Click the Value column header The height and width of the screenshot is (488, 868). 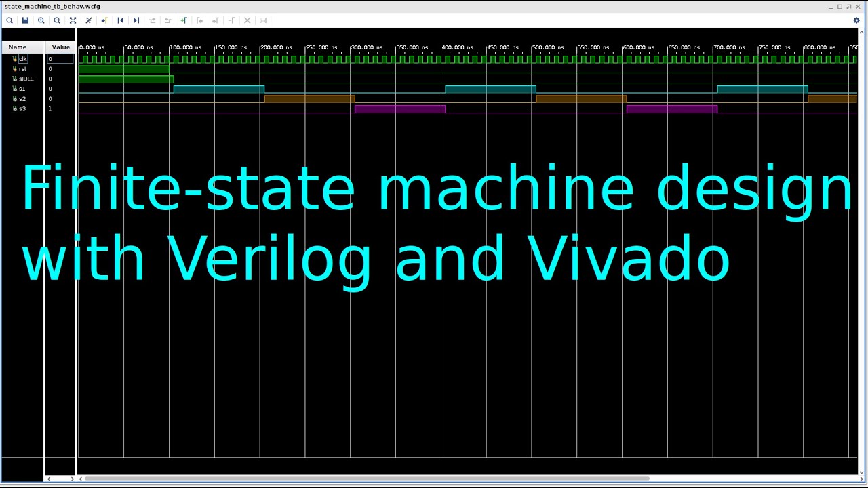tap(60, 47)
